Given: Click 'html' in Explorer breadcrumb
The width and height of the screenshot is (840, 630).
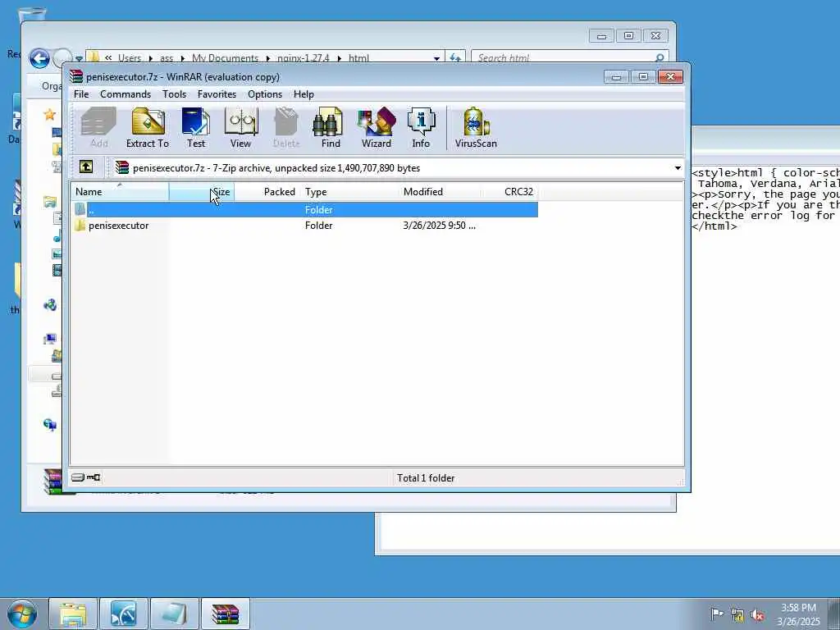Looking at the screenshot, I should [x=359, y=58].
